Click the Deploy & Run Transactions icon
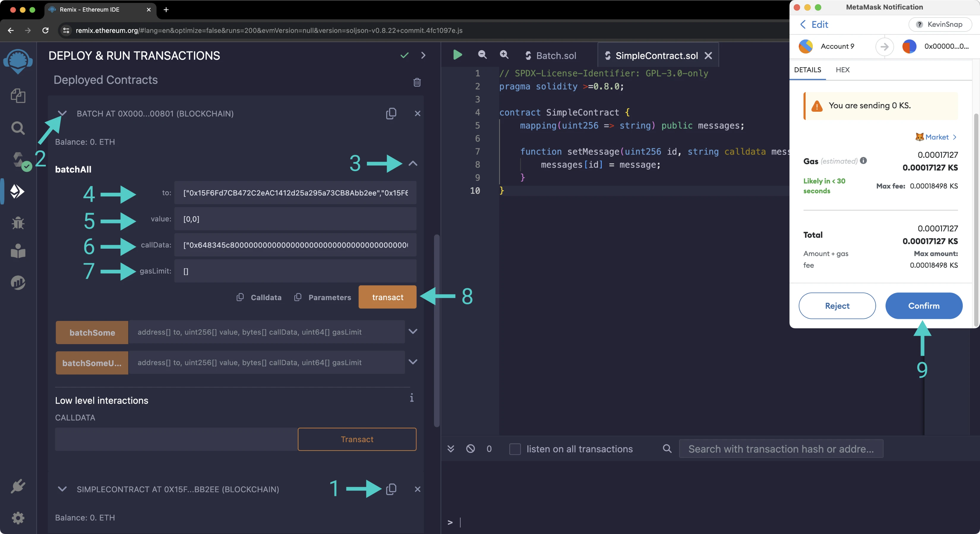Screen dimensions: 980x534 17,191
